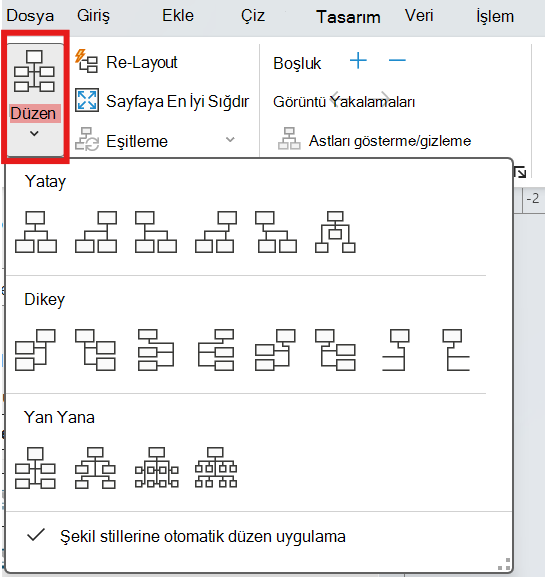This screenshot has height=577, width=545.
Task: Choose second Yan Yana layout
Action: (95, 468)
